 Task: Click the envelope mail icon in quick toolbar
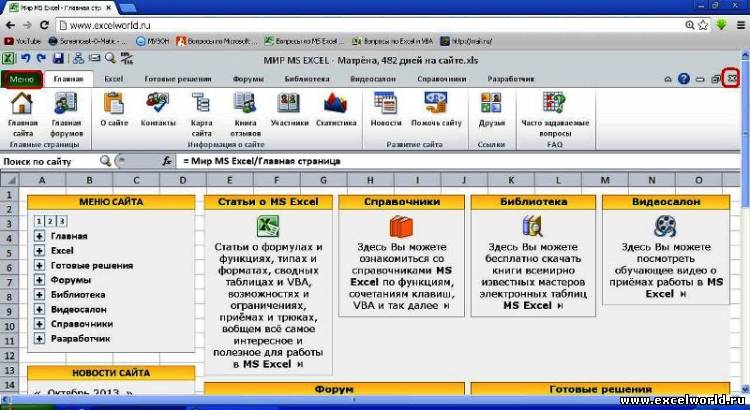click(x=95, y=59)
